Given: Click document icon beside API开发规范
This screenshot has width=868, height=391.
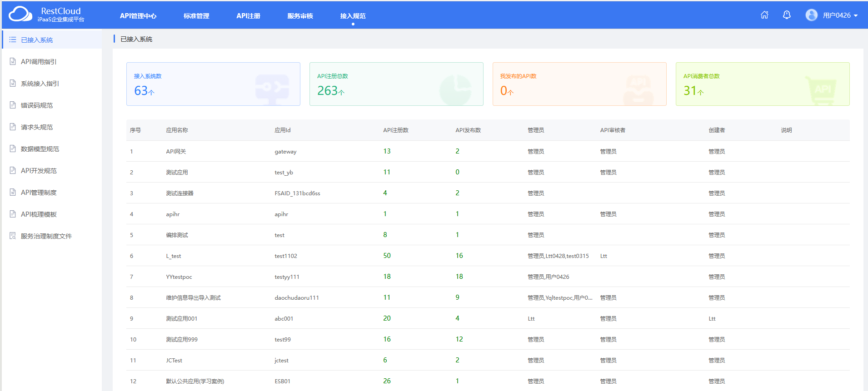Looking at the screenshot, I should pos(13,170).
